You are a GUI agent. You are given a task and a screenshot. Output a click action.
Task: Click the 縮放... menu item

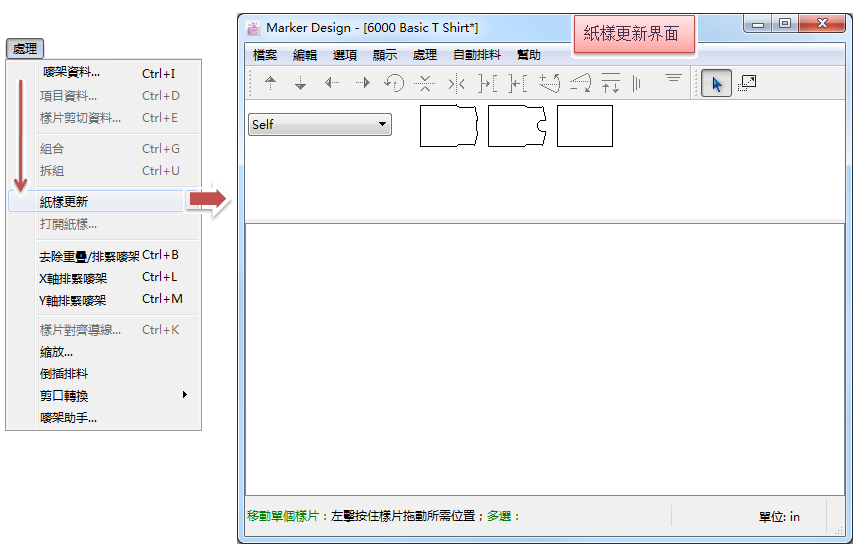point(56,352)
